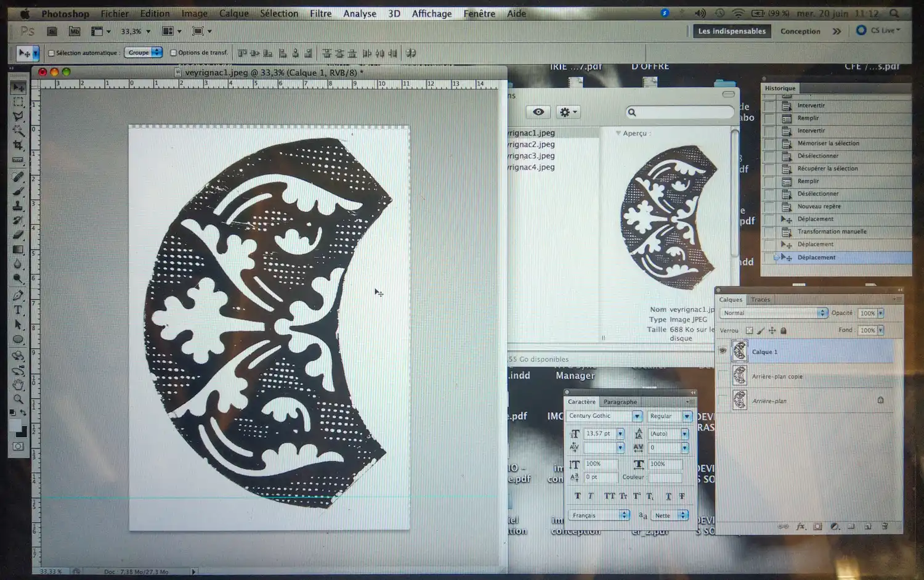The image size is (924, 580).
Task: Add a layer style with the fx icon
Action: 800,526
